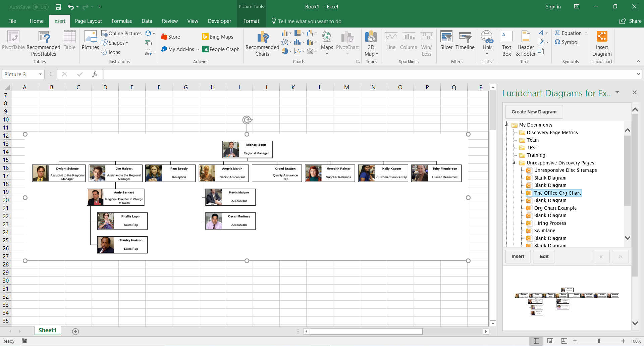The height and width of the screenshot is (346, 644).
Task: Insert a Symbol
Action: (x=567, y=42)
